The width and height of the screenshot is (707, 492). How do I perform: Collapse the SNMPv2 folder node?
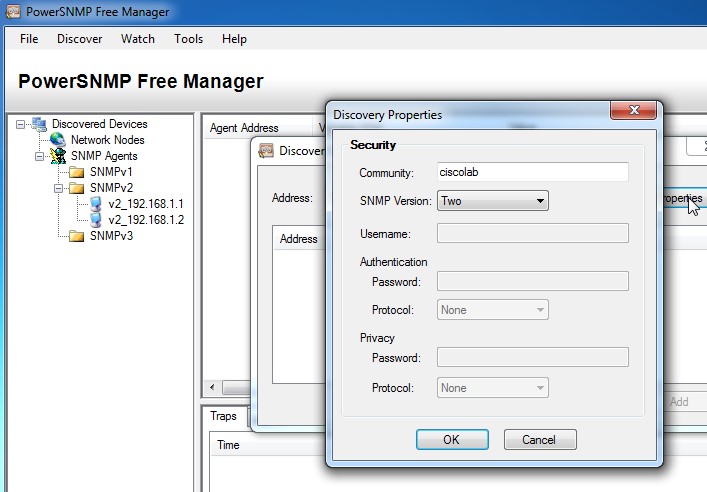(x=58, y=188)
